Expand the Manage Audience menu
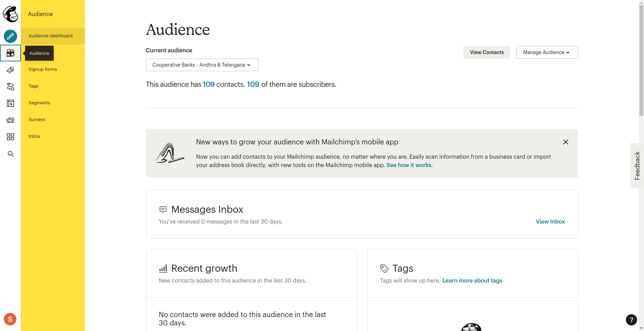This screenshot has width=644, height=331. [547, 52]
